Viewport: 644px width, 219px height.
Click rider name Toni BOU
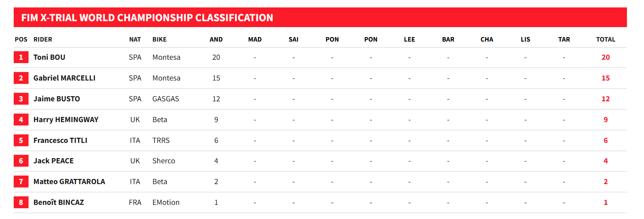(x=49, y=58)
